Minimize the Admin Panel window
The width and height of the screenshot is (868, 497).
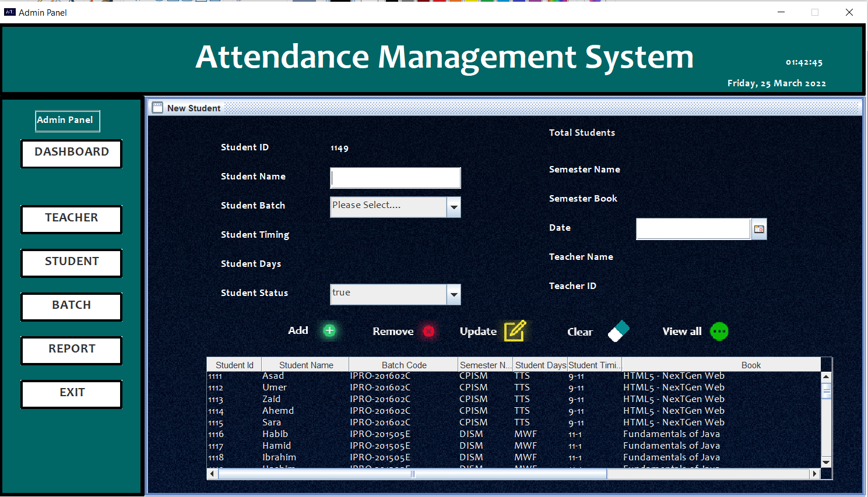[781, 12]
